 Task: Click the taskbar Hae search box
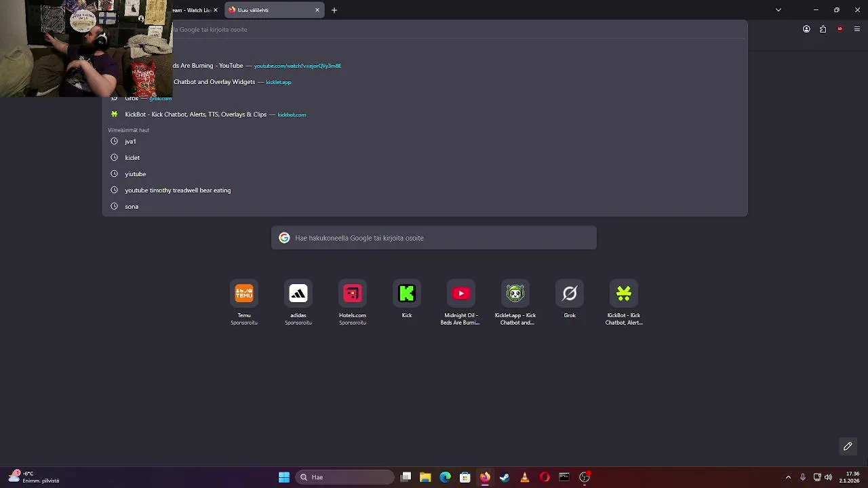pos(345,477)
